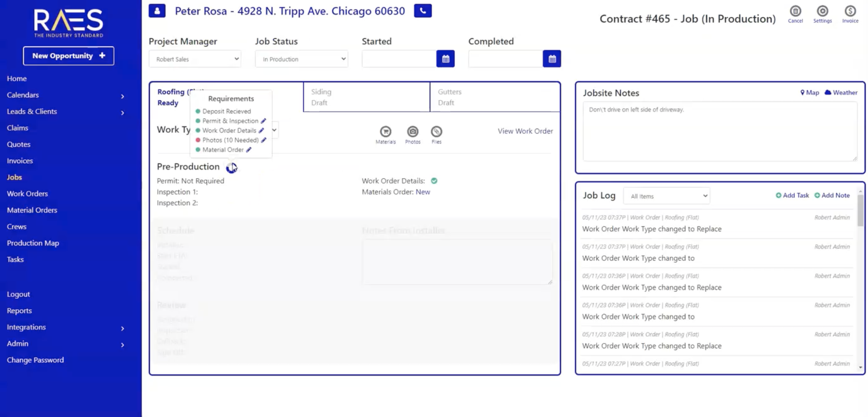This screenshot has height=417, width=868.
Task: Click View Work Order link
Action: pos(525,131)
